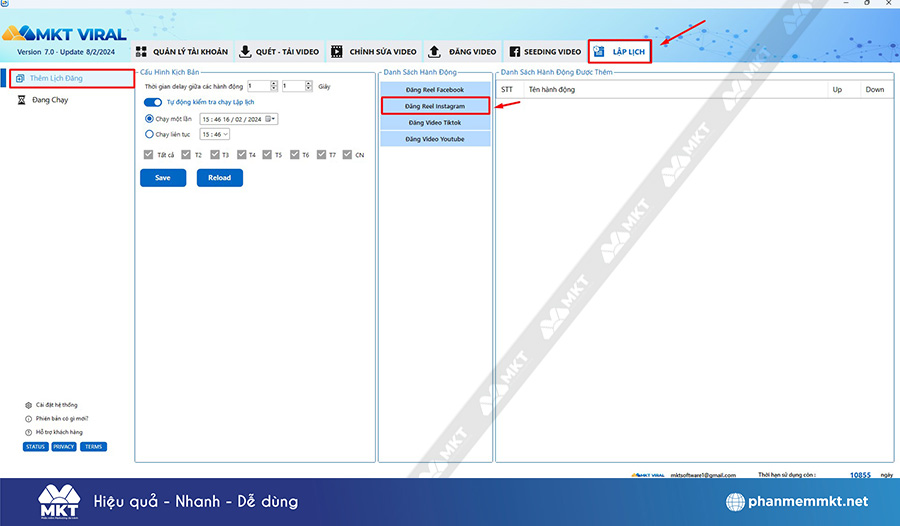Click the Down column header

(x=875, y=90)
